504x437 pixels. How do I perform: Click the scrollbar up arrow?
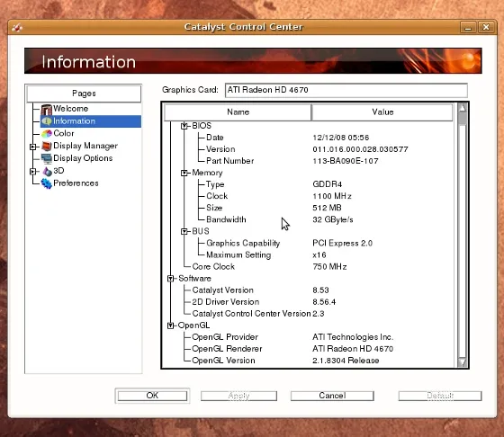pos(463,108)
